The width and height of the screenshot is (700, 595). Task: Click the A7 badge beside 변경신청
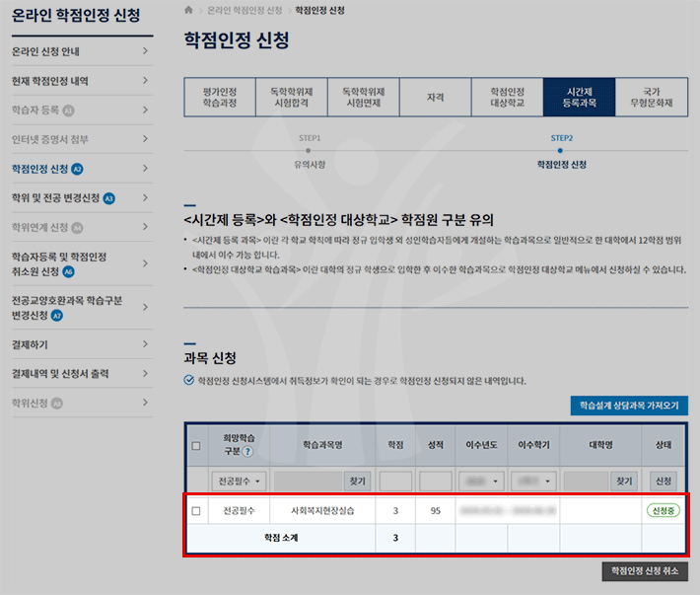[x=57, y=316]
